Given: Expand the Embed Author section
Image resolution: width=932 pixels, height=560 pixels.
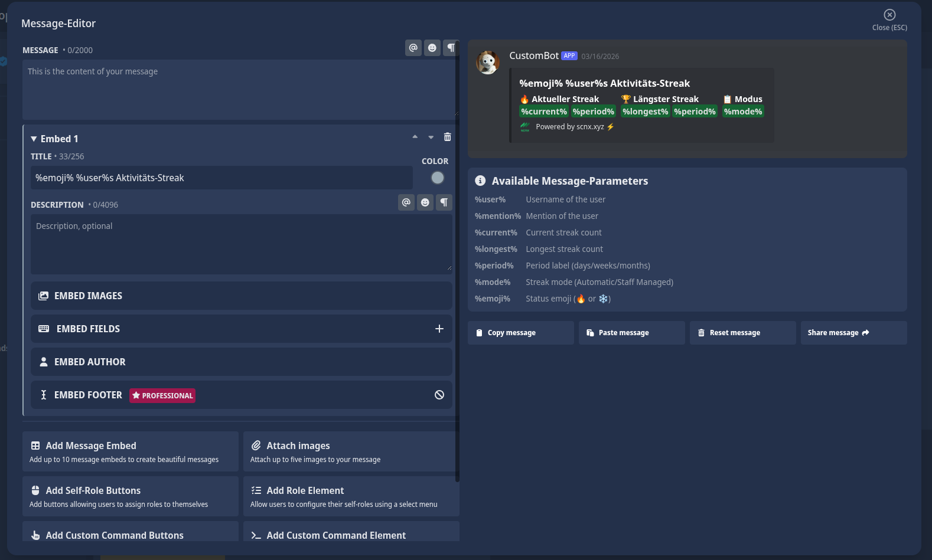Looking at the screenshot, I should click(241, 362).
